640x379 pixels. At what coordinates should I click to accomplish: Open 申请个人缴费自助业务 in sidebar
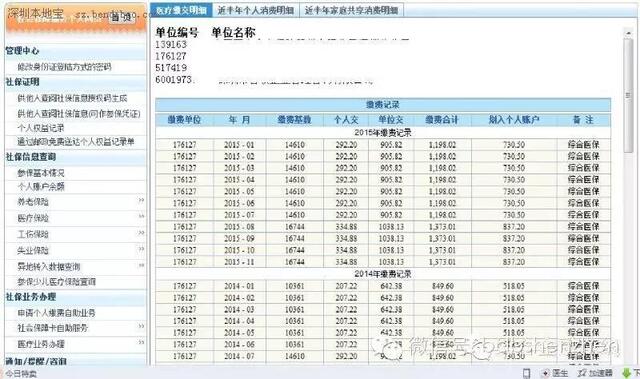coord(56,313)
